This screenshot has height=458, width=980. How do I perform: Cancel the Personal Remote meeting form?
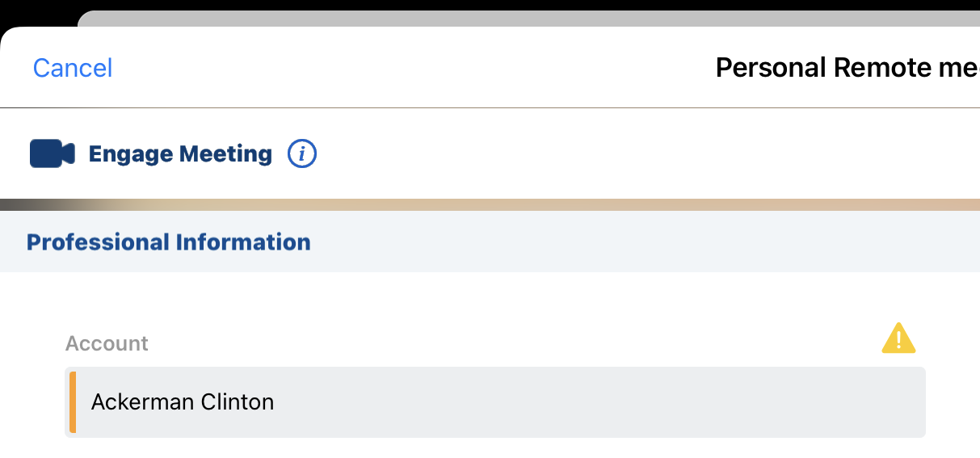point(73,68)
